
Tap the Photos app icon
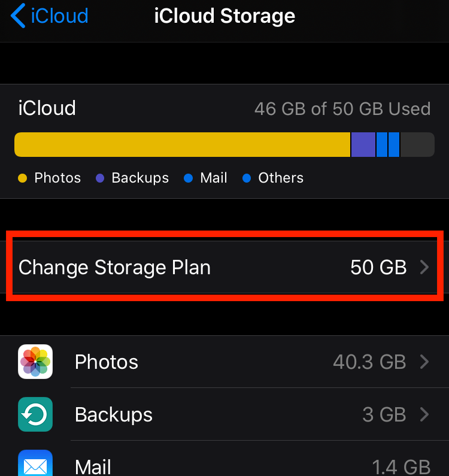coord(35,362)
